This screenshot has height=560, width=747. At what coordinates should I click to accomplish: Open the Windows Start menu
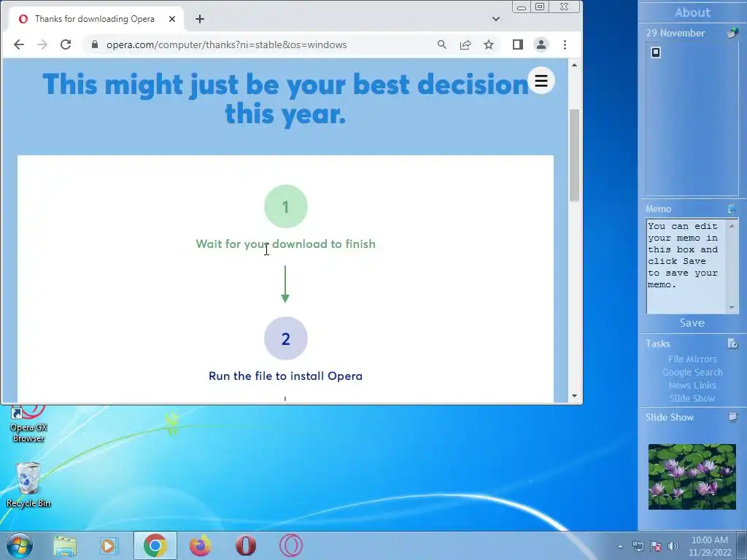point(19,545)
